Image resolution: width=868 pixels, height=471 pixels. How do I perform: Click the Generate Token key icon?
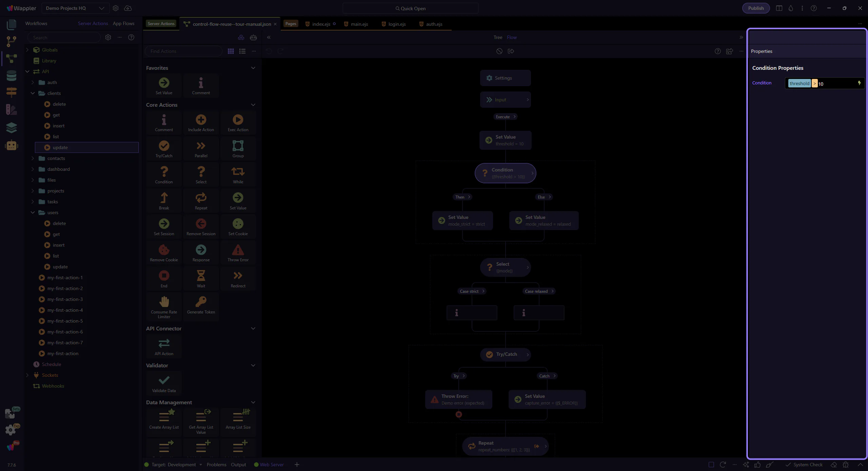tap(201, 302)
